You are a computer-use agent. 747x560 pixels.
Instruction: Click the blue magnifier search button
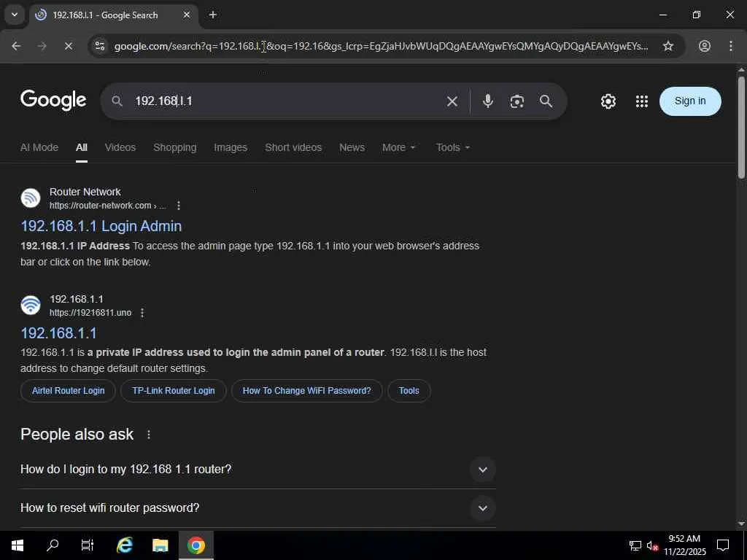(546, 101)
